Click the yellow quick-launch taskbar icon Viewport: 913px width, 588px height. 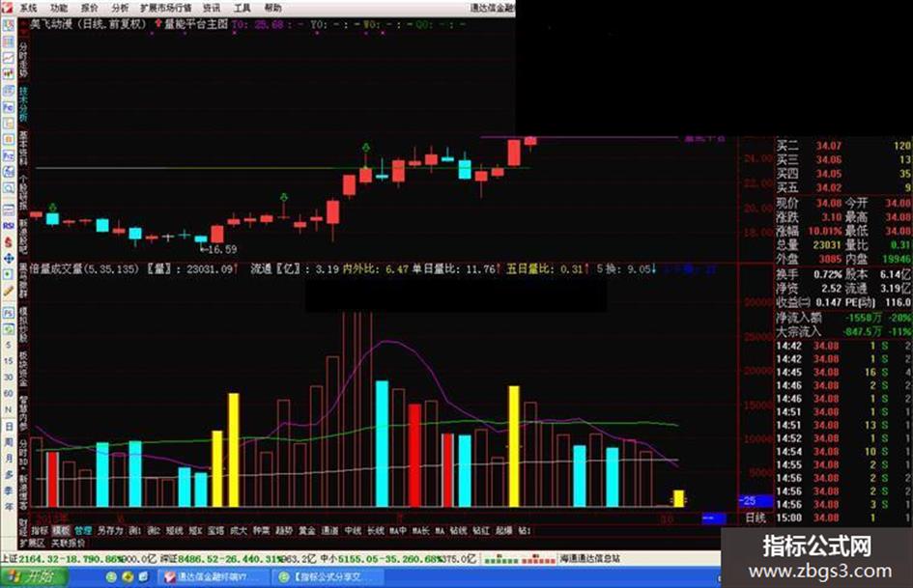click(x=128, y=577)
